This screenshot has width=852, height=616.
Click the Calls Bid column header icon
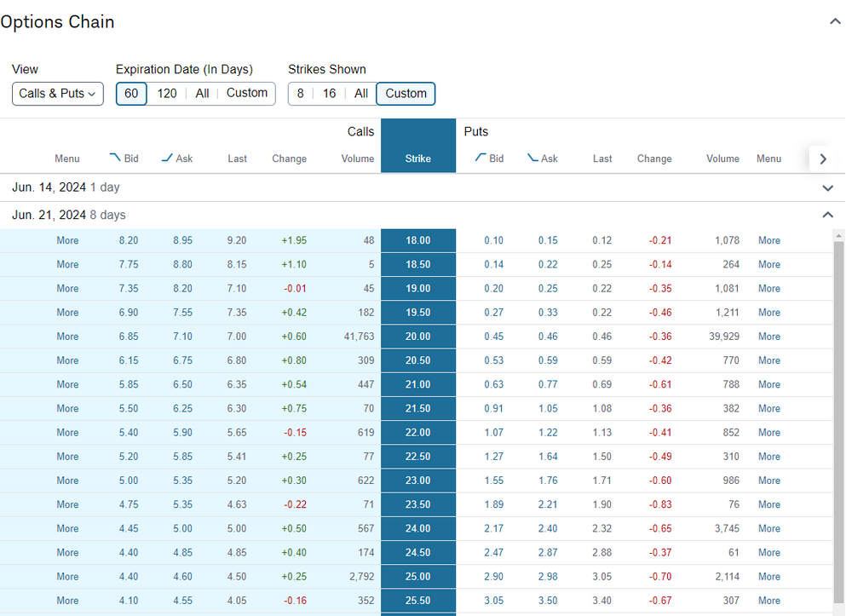115,158
